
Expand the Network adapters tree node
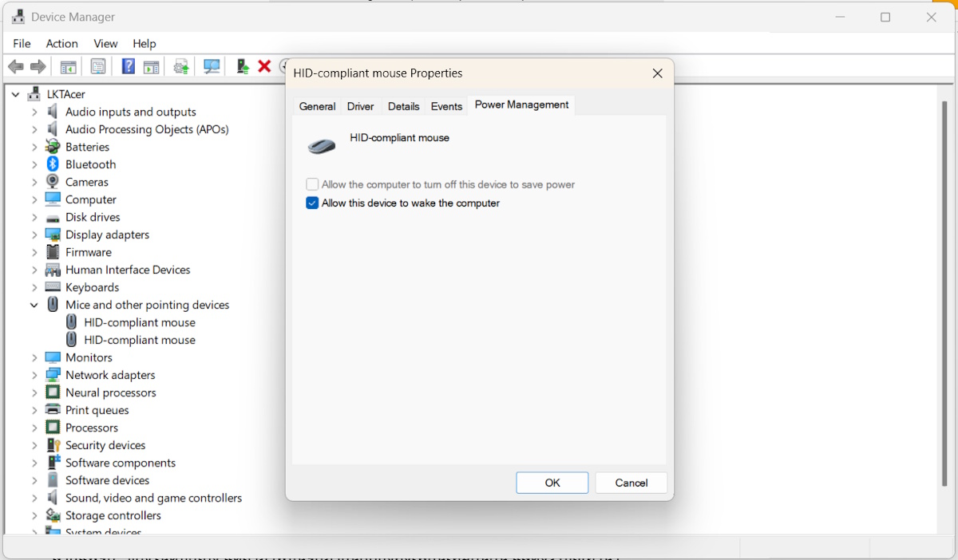coord(34,375)
